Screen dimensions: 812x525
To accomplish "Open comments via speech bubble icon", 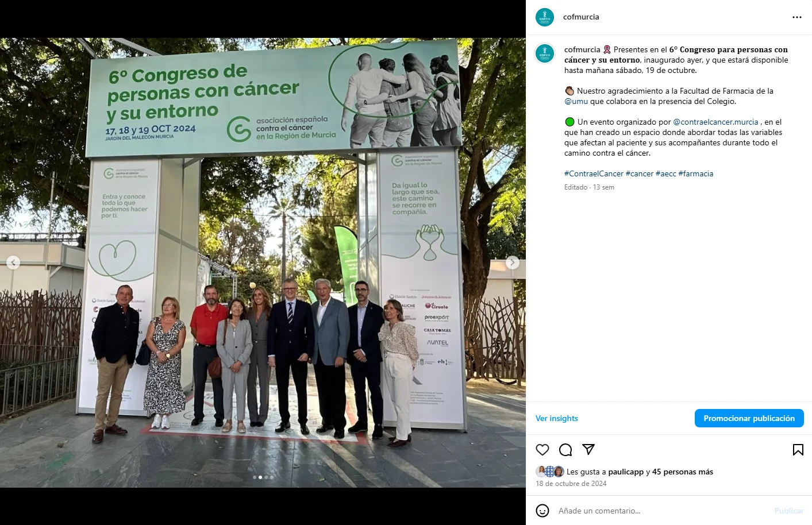I will point(565,450).
